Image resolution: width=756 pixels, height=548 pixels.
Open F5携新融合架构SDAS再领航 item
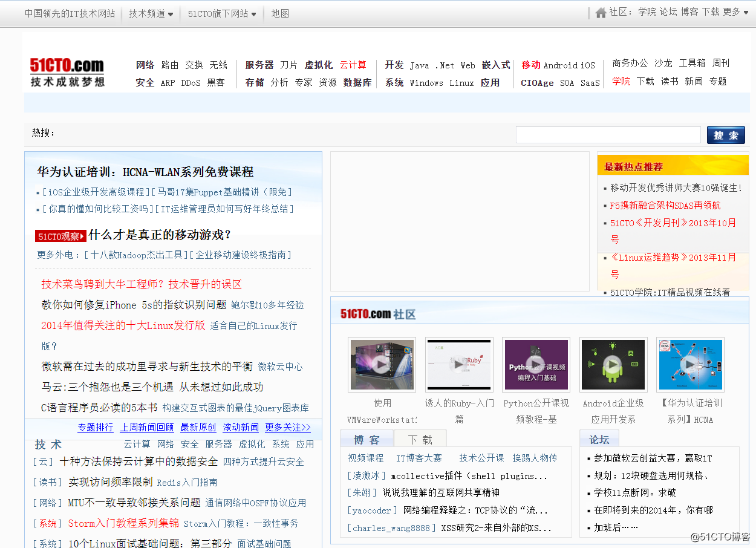point(665,206)
